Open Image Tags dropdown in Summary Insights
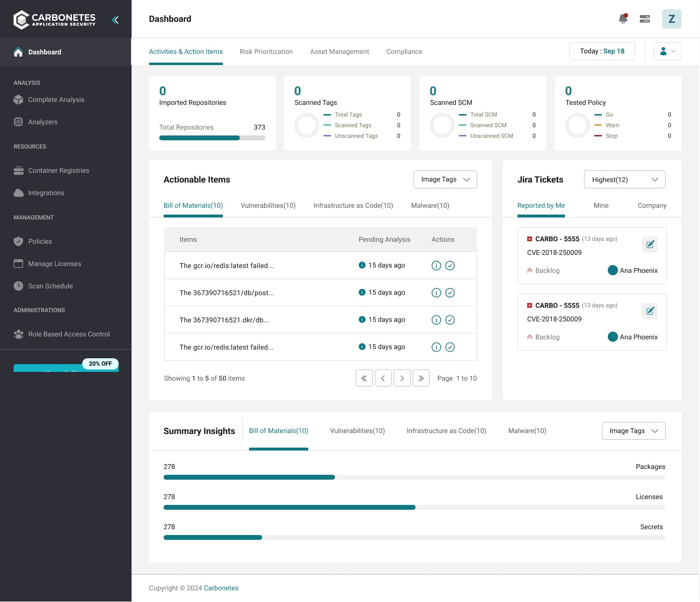Viewport: 700px width, 602px height. click(x=633, y=431)
